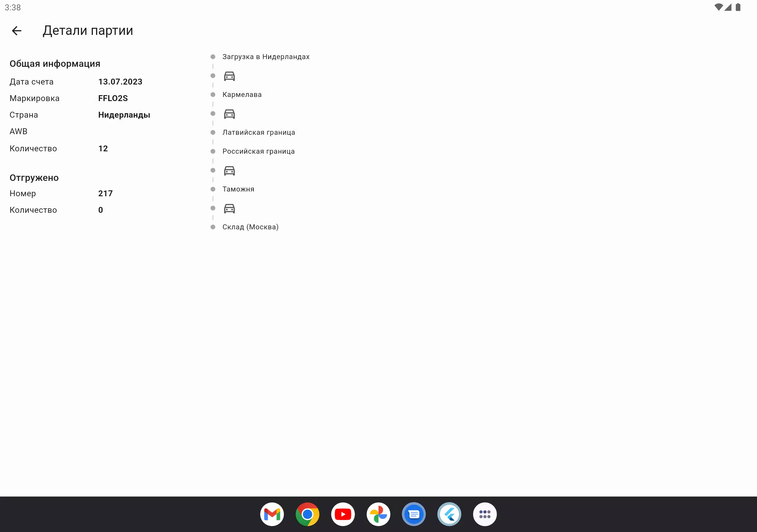Click the Общая информация heading

click(x=55, y=64)
